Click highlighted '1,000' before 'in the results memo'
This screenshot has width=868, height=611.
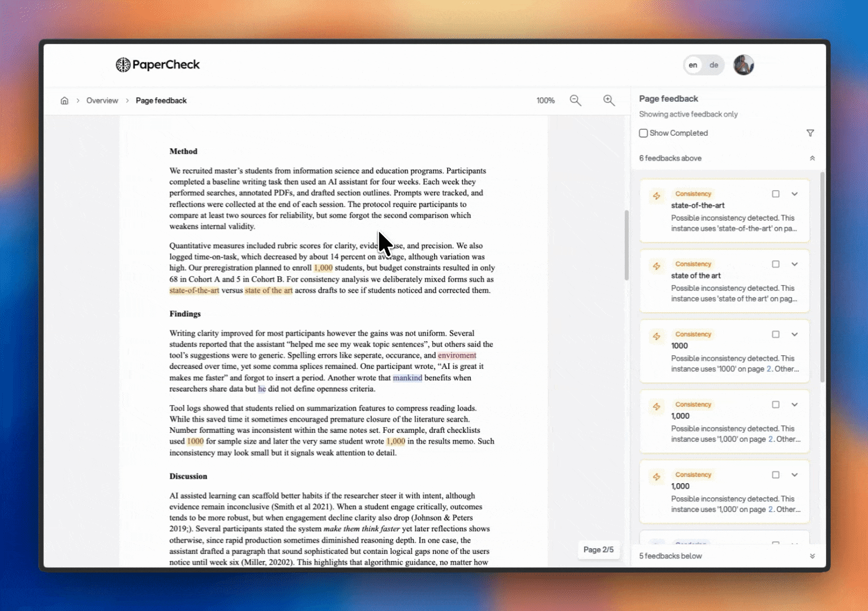(396, 442)
